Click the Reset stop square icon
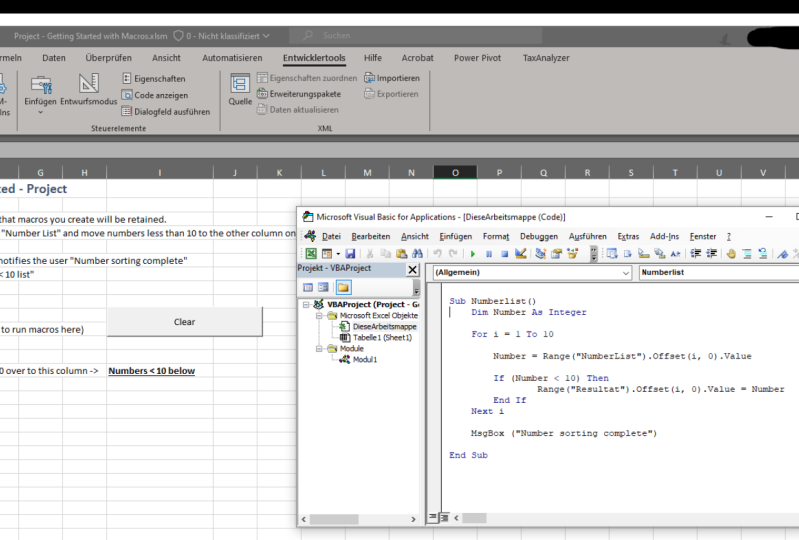 pos(504,254)
